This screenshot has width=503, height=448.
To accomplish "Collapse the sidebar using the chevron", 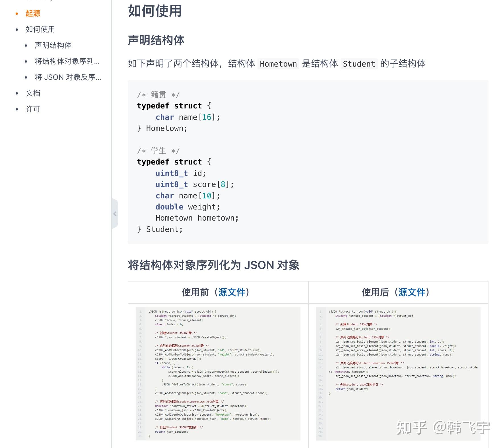I will 115,214.
